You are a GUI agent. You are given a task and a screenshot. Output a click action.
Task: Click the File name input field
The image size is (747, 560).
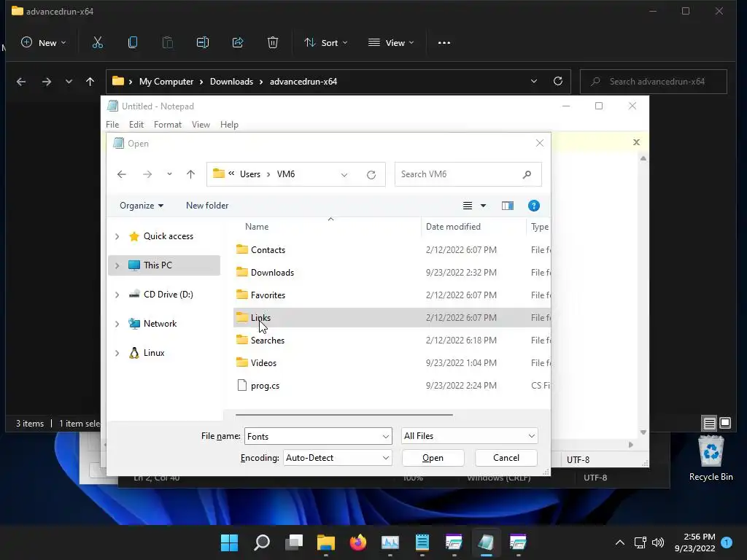coord(318,436)
